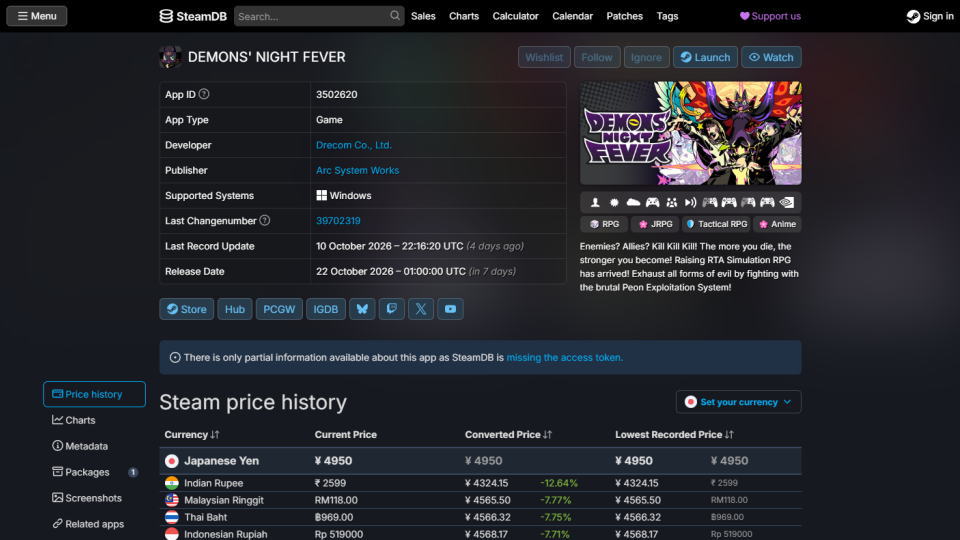Sort the table by Currency column
960x540 pixels.
pos(192,435)
